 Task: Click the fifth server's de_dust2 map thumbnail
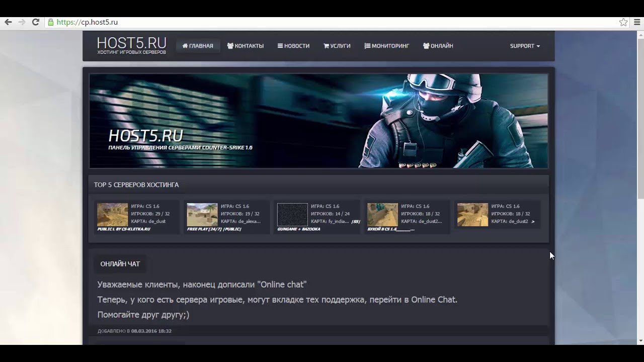[472, 215]
